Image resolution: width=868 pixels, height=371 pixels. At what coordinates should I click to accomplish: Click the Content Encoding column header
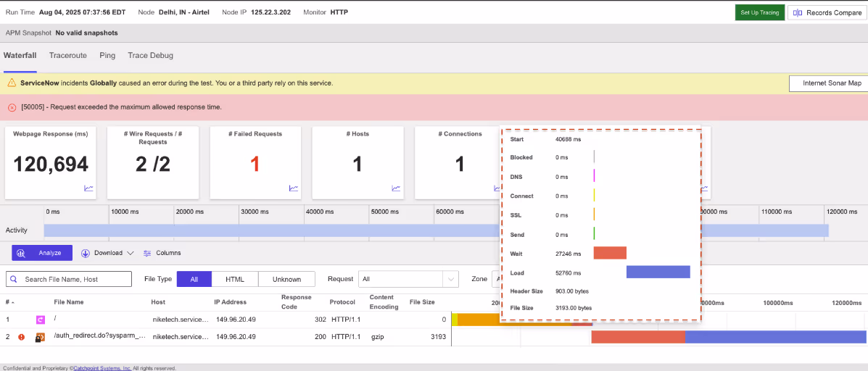[x=384, y=302]
